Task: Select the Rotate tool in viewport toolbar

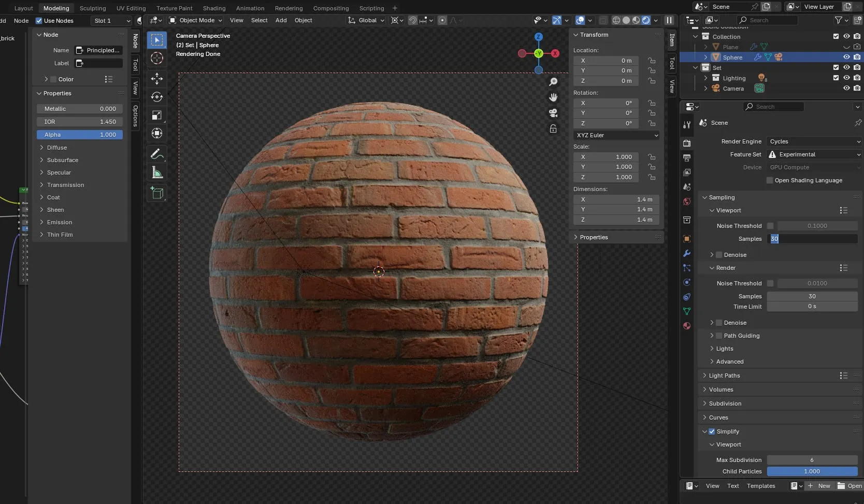Action: pos(157,97)
